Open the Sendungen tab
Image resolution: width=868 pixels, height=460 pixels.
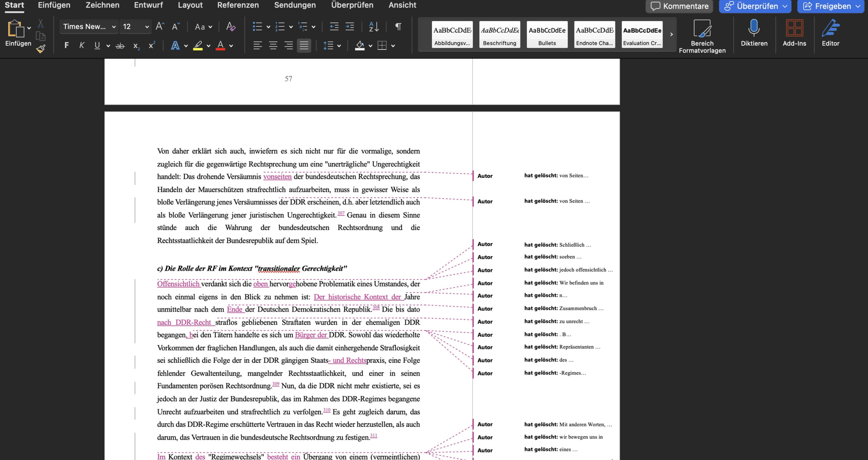coord(295,5)
